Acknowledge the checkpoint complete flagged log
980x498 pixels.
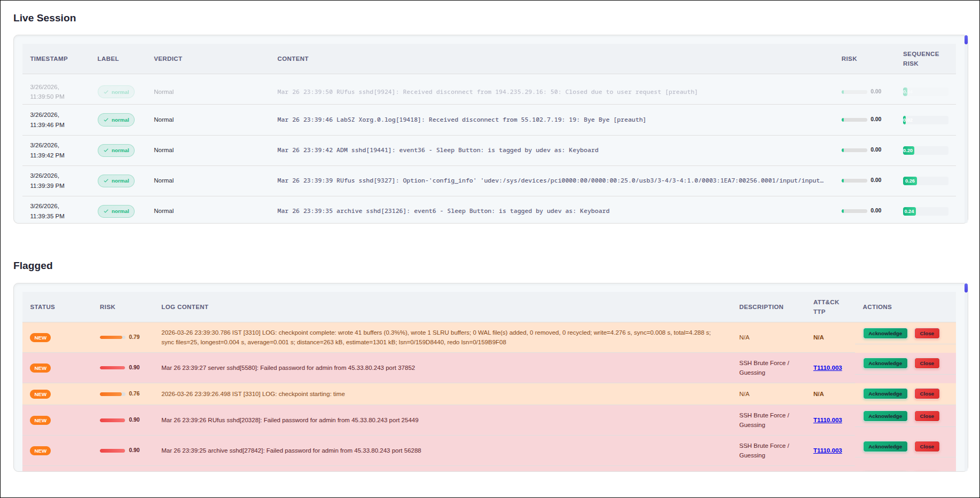pyautogui.click(x=885, y=334)
